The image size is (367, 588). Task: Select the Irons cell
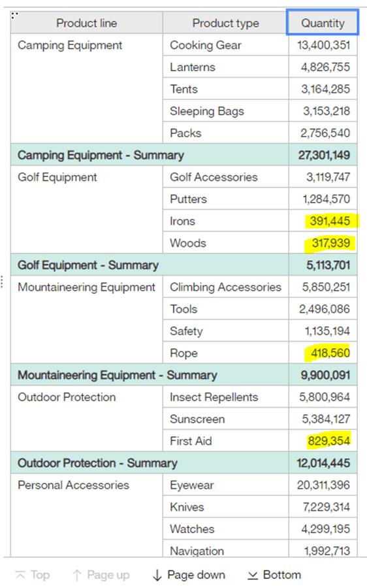(226, 221)
